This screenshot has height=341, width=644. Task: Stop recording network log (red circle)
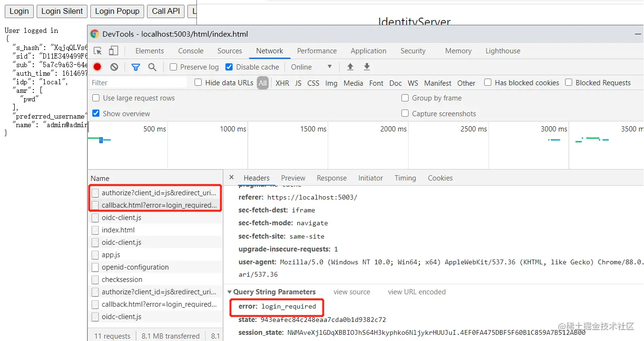98,67
